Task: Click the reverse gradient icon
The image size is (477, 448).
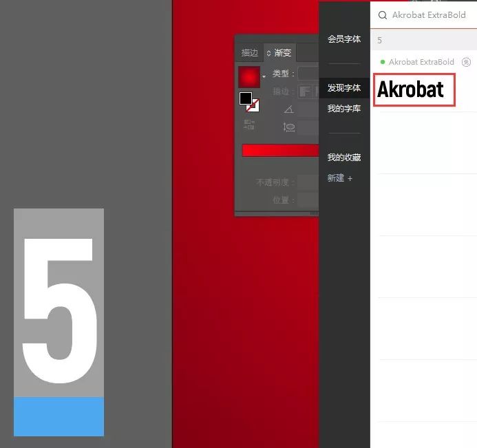Action: pos(249,125)
